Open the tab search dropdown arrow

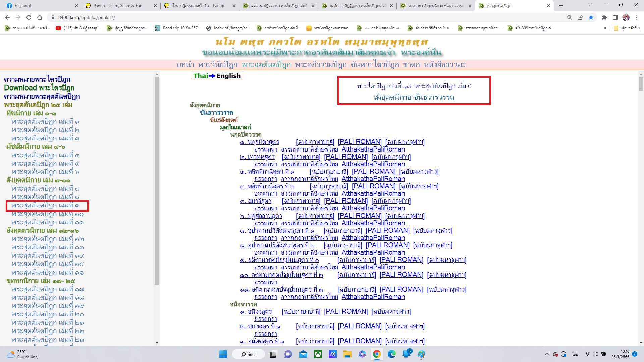click(590, 5)
